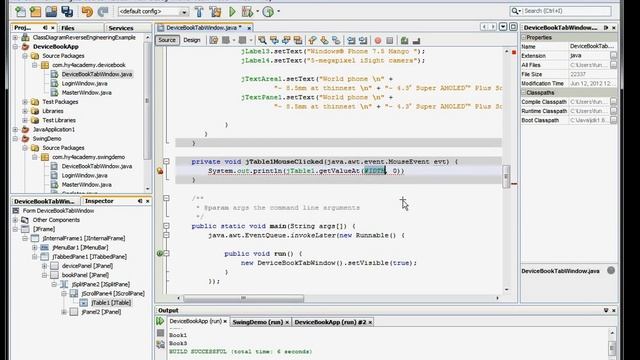Viewport: 640px width, 360px height.
Task: Stop macro recording gray button
Action: coord(389,40)
